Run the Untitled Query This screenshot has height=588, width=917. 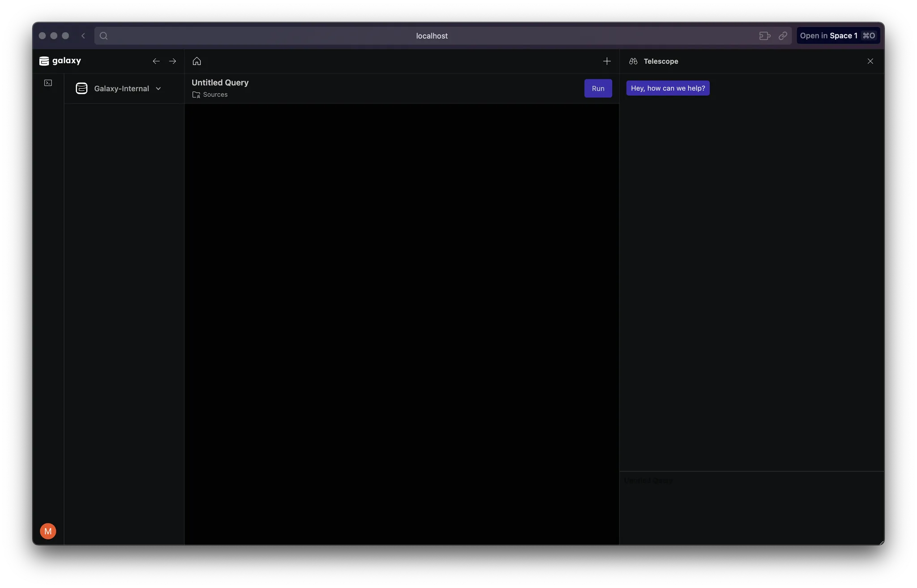[x=598, y=88]
